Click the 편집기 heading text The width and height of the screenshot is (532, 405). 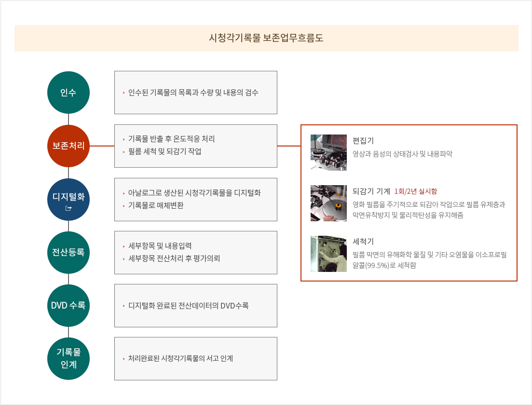click(x=363, y=141)
